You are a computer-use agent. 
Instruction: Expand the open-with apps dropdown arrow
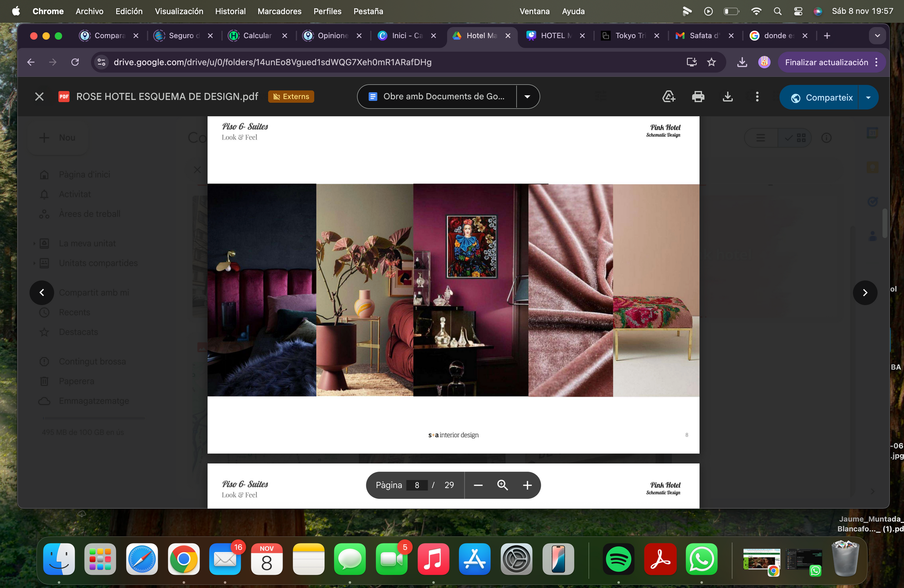[x=527, y=96]
